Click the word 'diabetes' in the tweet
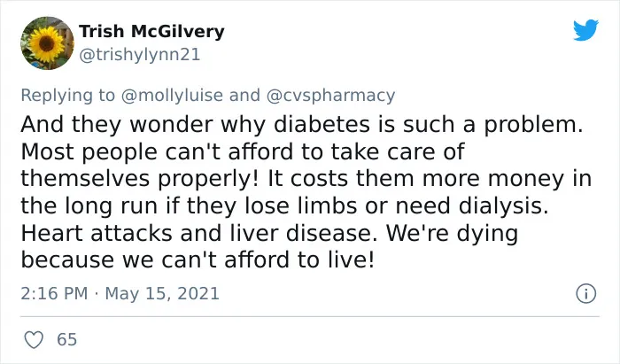This screenshot has height=364, width=620. (322, 124)
